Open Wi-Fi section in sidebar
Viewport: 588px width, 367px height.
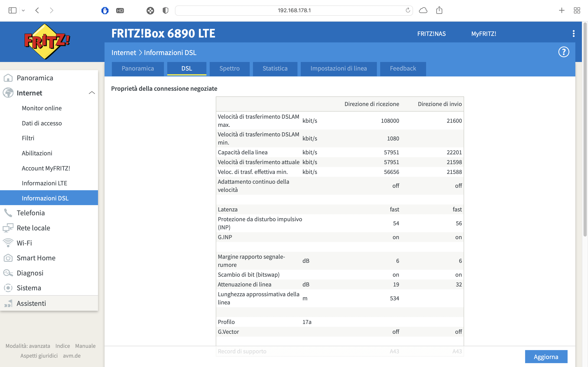[24, 243]
